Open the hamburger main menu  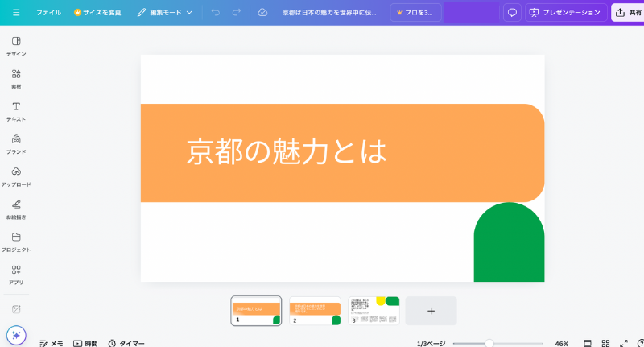point(16,13)
